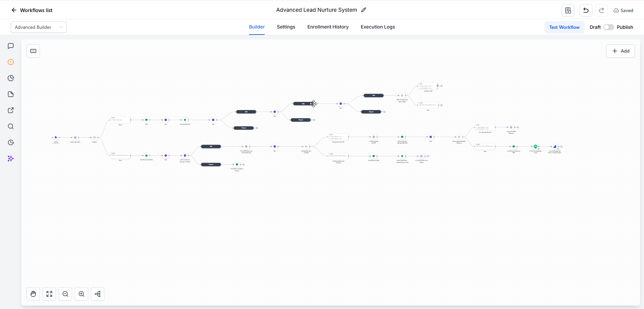Screen dimensions: 644x309
Task: Zoom in on the canvas
Action: click(x=82, y=294)
